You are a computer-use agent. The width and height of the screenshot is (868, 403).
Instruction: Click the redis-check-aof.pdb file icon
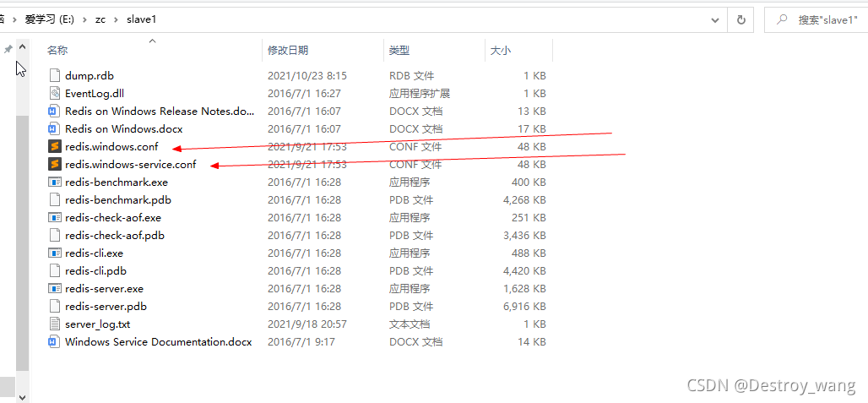(x=54, y=235)
